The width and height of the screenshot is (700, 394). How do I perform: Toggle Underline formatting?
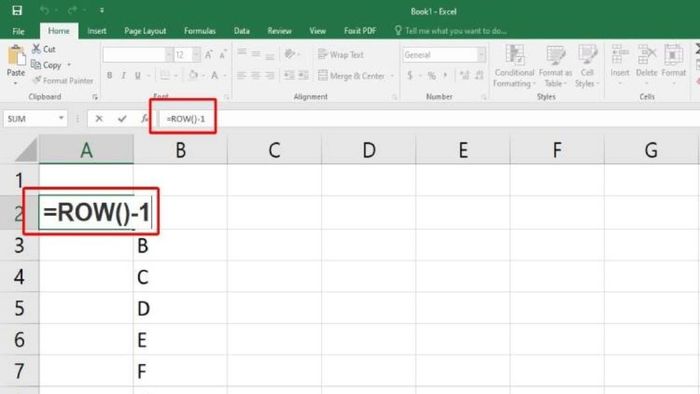pos(138,75)
